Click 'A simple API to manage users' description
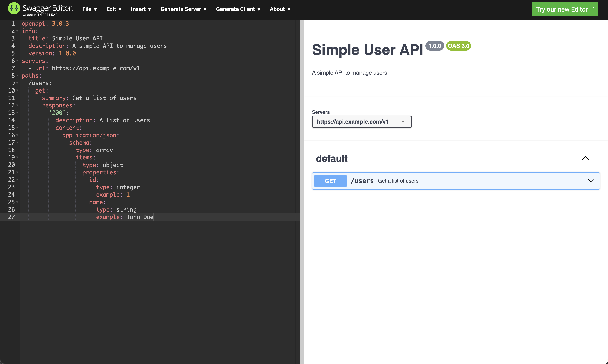The height and width of the screenshot is (364, 608). (x=349, y=73)
